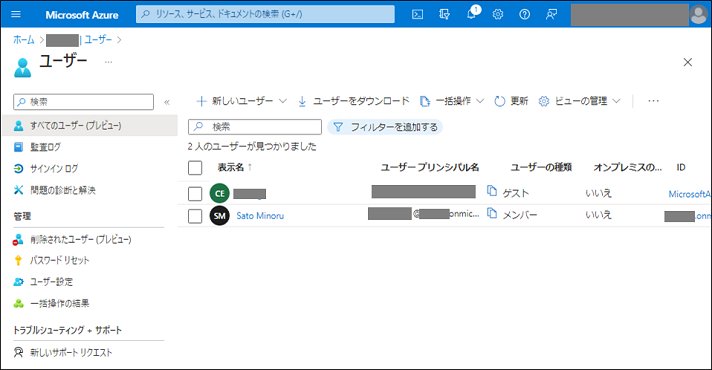Click the 新しいユーザー button
712x370 pixels.
(x=235, y=101)
